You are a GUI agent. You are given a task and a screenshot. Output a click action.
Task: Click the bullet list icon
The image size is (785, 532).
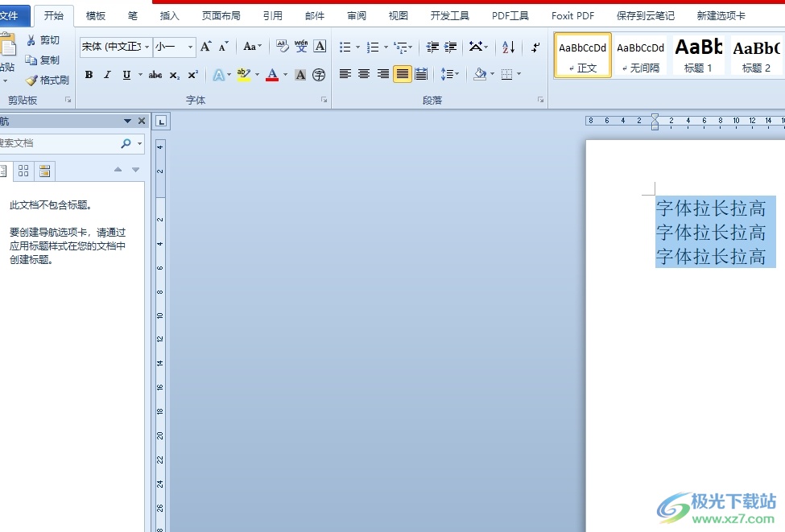345,47
